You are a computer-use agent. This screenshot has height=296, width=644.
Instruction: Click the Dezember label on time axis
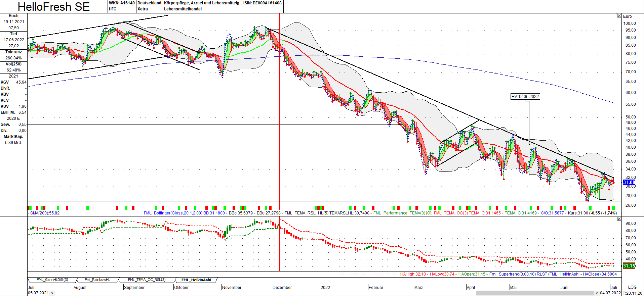point(282,288)
